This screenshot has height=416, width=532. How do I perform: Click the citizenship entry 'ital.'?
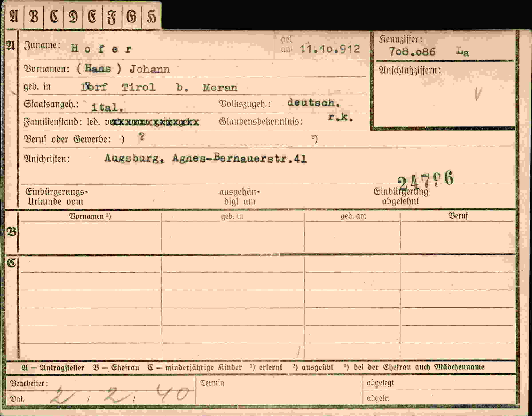click(x=107, y=107)
